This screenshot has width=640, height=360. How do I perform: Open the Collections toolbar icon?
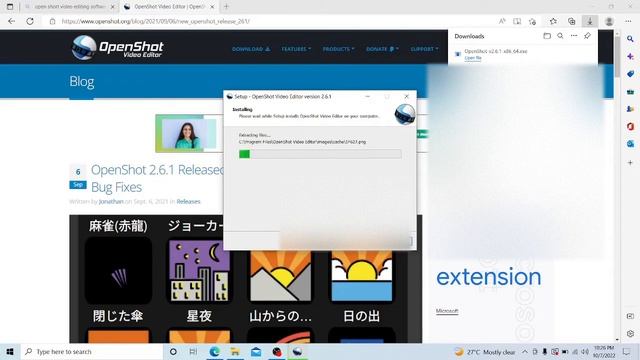coord(571,21)
